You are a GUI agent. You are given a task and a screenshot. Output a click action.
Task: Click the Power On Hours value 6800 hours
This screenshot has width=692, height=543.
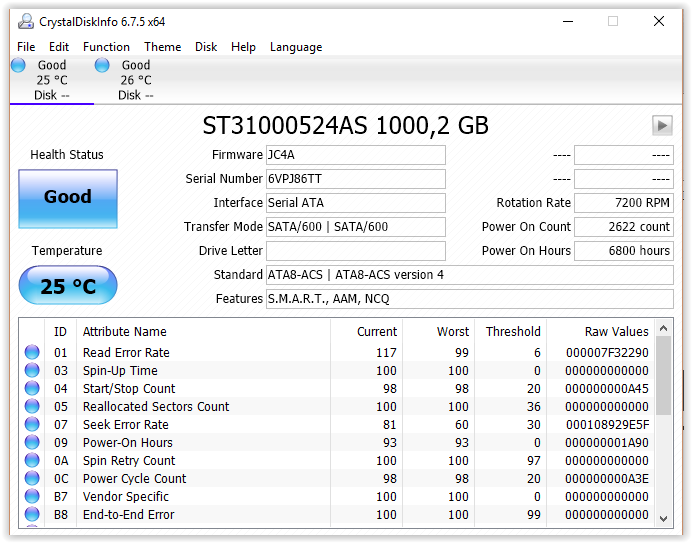pos(624,251)
